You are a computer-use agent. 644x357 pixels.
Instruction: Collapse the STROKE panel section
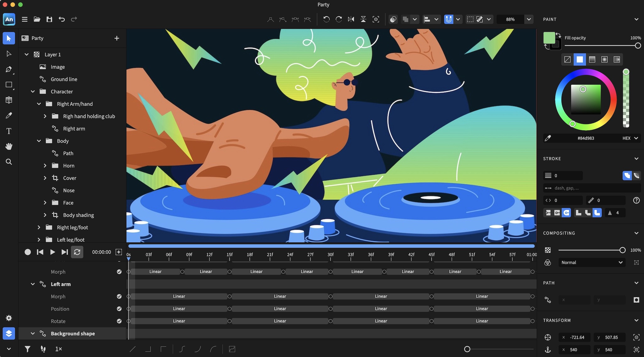(x=636, y=159)
